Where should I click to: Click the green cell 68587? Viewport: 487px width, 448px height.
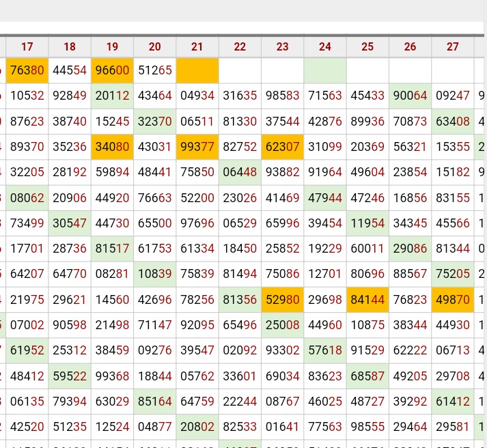(367, 376)
